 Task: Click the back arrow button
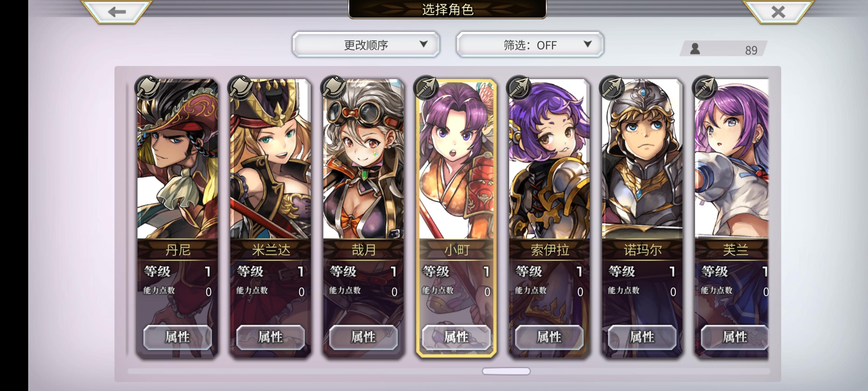coord(117,12)
